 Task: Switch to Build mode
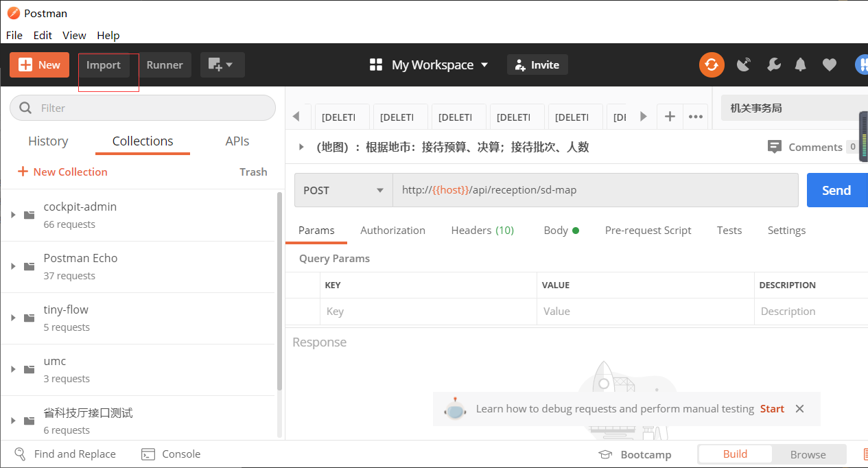735,454
